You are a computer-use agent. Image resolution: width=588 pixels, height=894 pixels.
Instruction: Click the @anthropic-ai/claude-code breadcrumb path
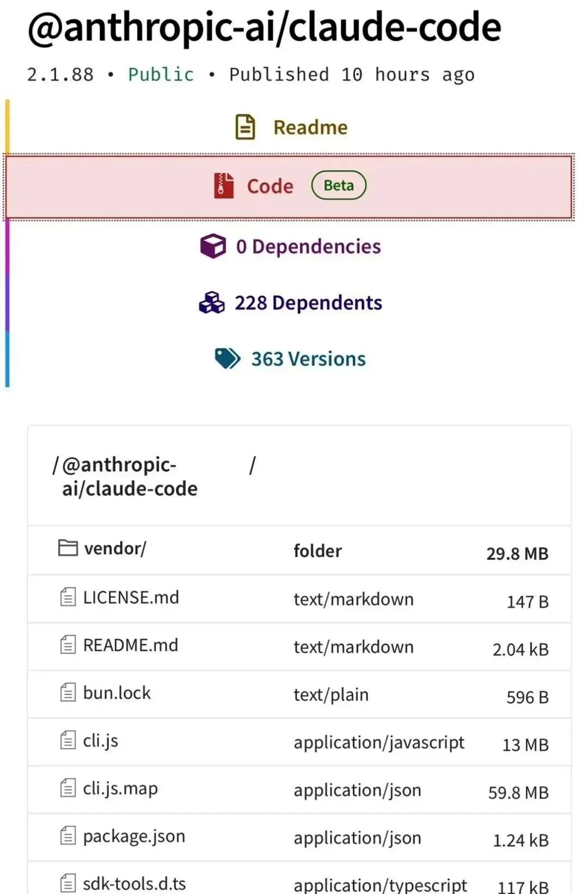click(x=130, y=477)
